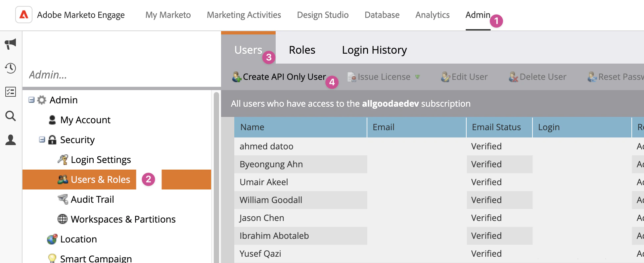Click the Adobe logo icon
The width and height of the screenshot is (644, 263).
coord(24,15)
